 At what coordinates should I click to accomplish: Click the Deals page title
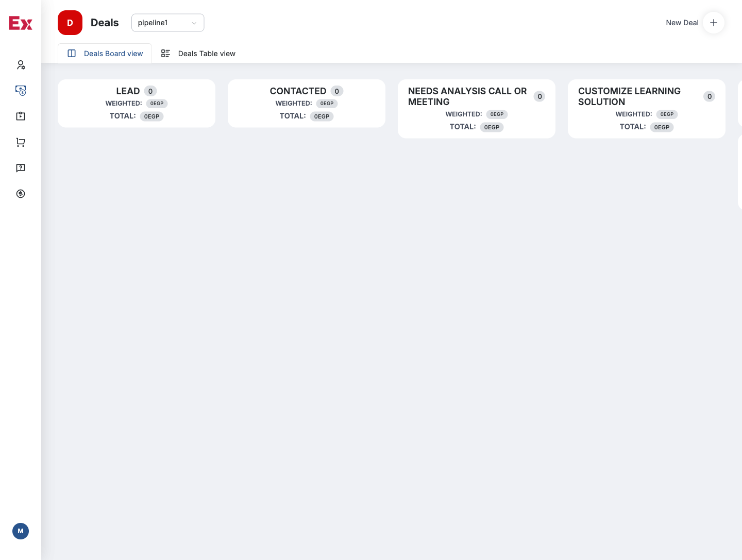click(x=105, y=23)
